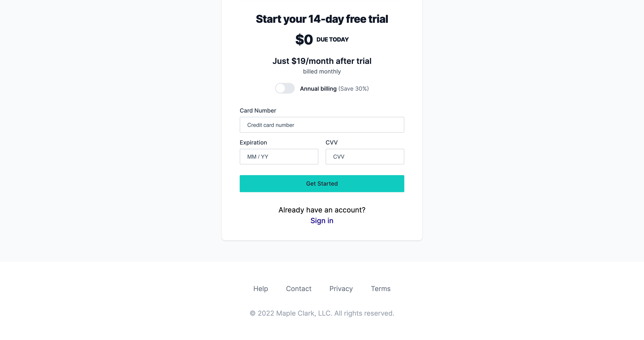The height and width of the screenshot is (340, 644).
Task: Click the 14-day free trial heading
Action: tap(322, 19)
